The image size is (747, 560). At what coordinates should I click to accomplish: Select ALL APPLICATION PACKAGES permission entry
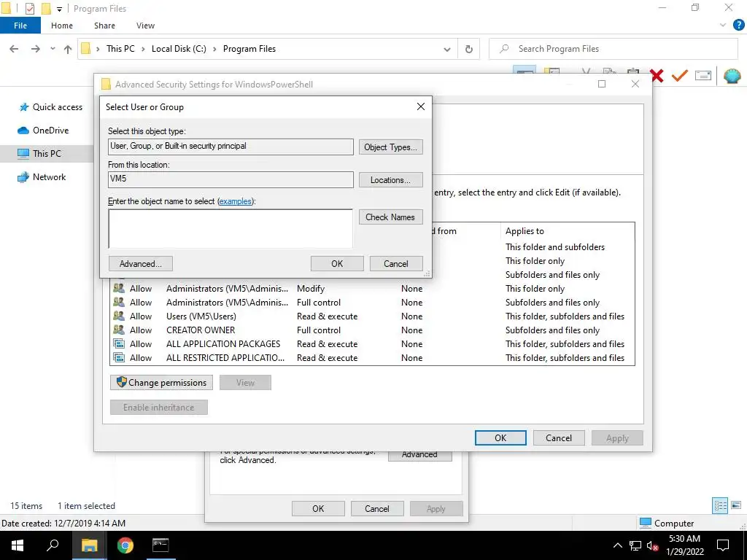coord(372,344)
